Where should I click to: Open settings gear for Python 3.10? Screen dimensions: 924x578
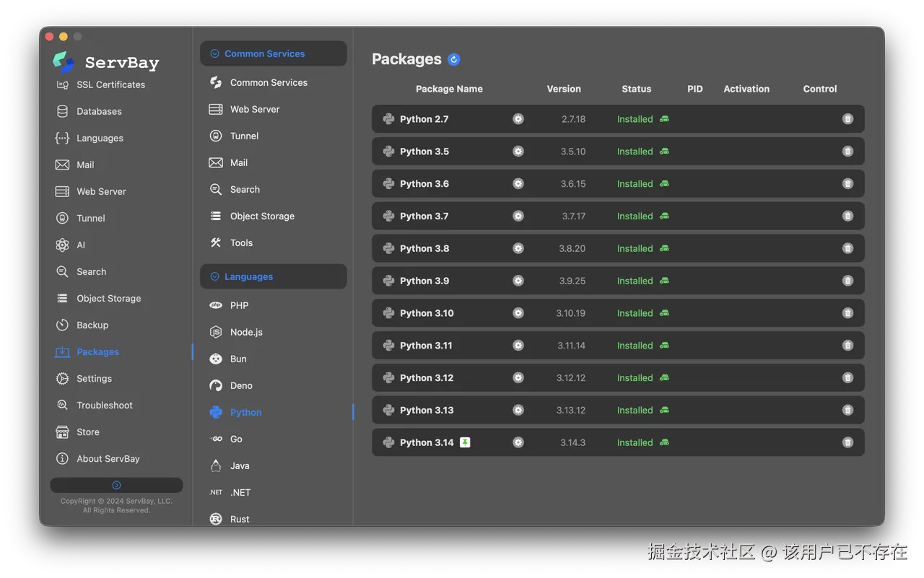coord(518,313)
